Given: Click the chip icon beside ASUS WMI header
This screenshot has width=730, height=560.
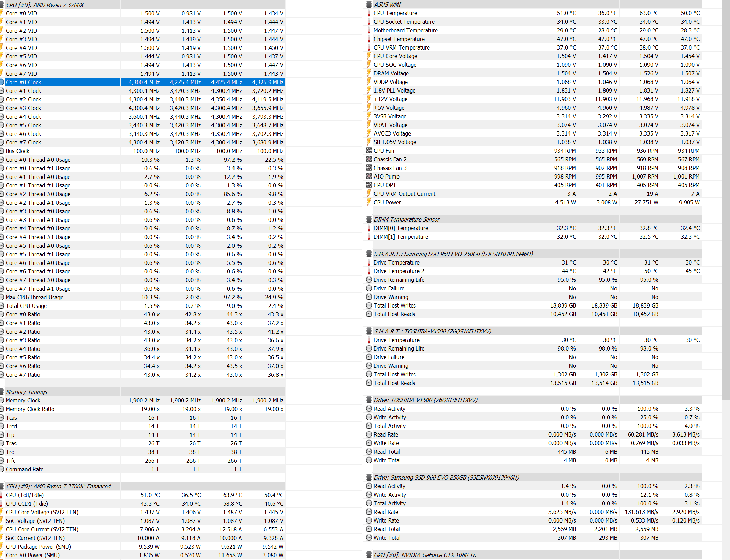Looking at the screenshot, I should pyautogui.click(x=369, y=4).
